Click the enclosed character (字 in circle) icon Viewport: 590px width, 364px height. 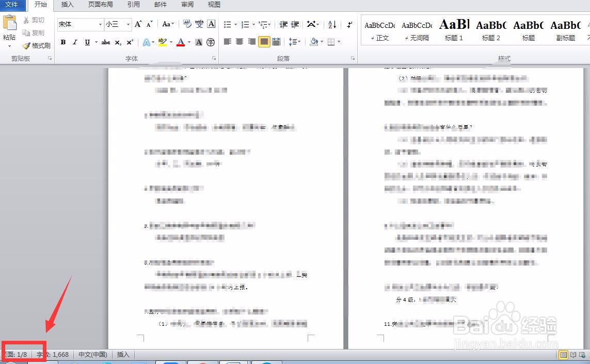(211, 42)
